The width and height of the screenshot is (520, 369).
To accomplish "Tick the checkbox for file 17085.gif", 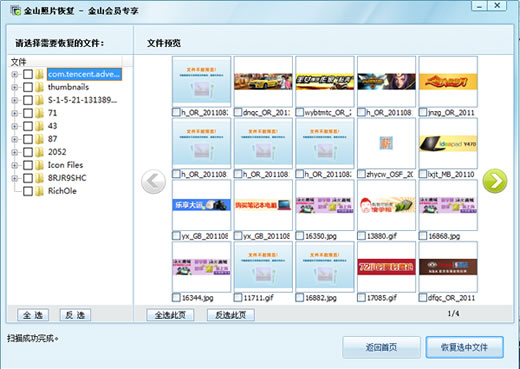I will pos(361,297).
